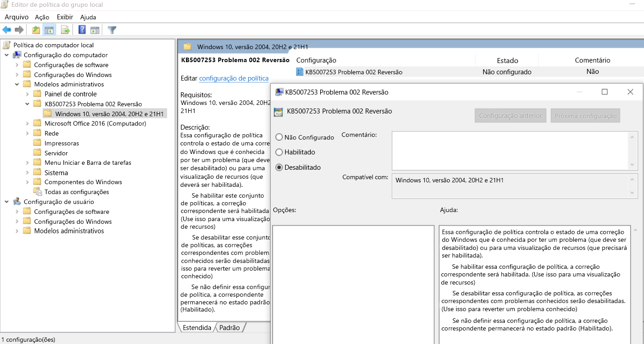This screenshot has height=344, width=644.
Task: Click the folder icon in the details pane header
Action: tap(187, 46)
